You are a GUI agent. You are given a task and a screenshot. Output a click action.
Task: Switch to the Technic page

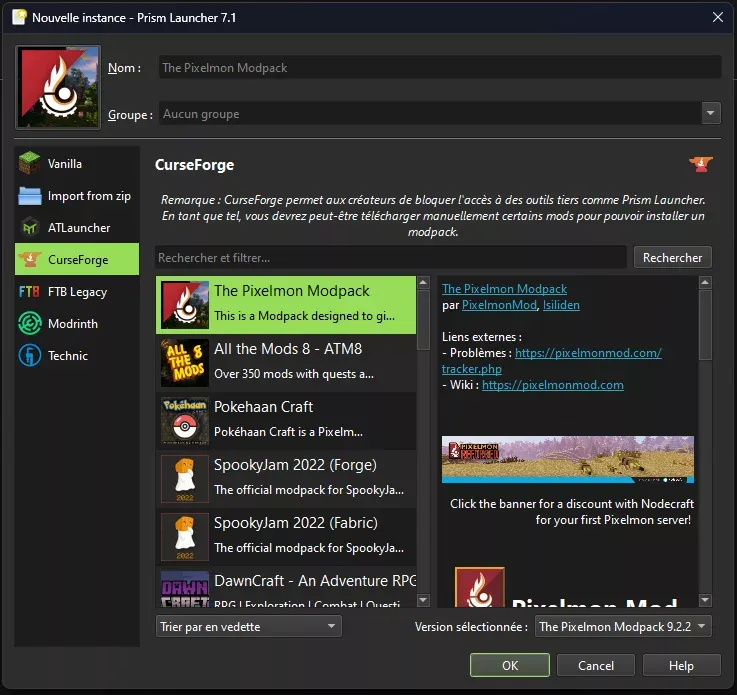coord(77,355)
